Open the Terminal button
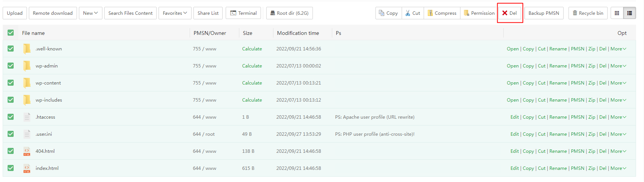This screenshot has height=182, width=644. (243, 13)
